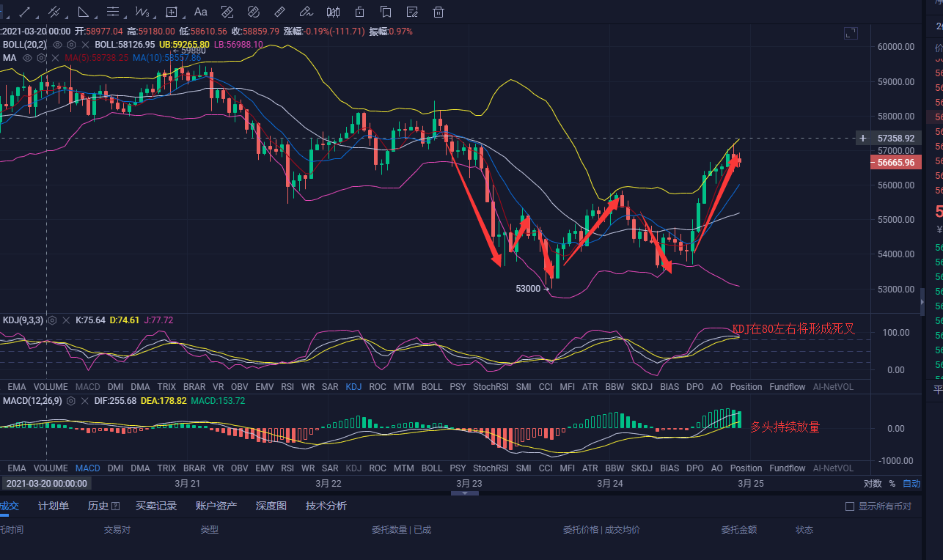Viewport: 943px width, 560px height.
Task: Switch MACD panel to EMA indicator
Action: pyautogui.click(x=16, y=468)
